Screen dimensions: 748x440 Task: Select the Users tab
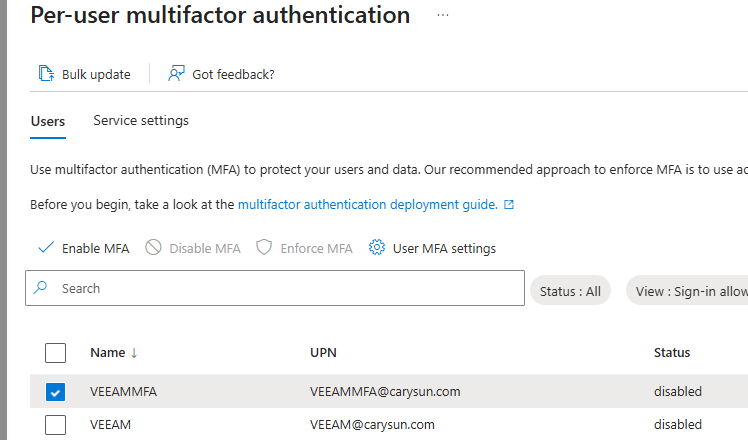pos(48,121)
